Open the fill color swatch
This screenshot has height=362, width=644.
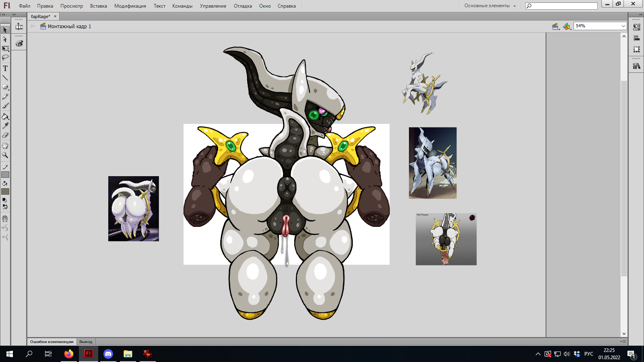click(x=5, y=191)
